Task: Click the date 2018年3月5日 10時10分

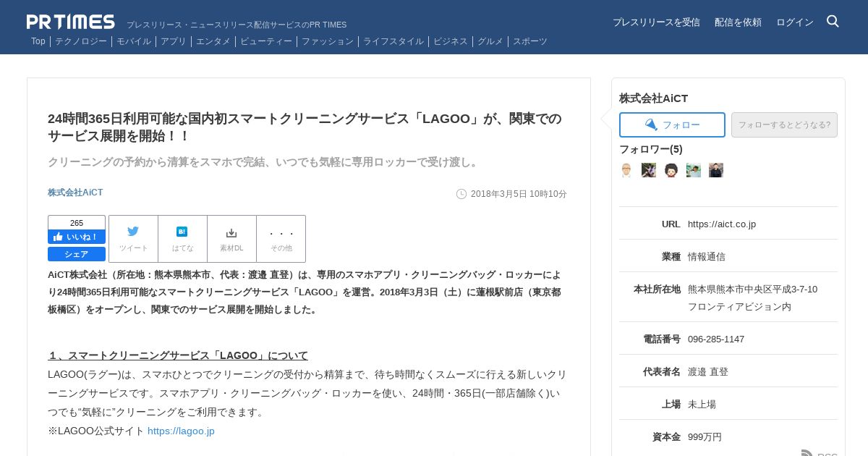Action: [519, 194]
